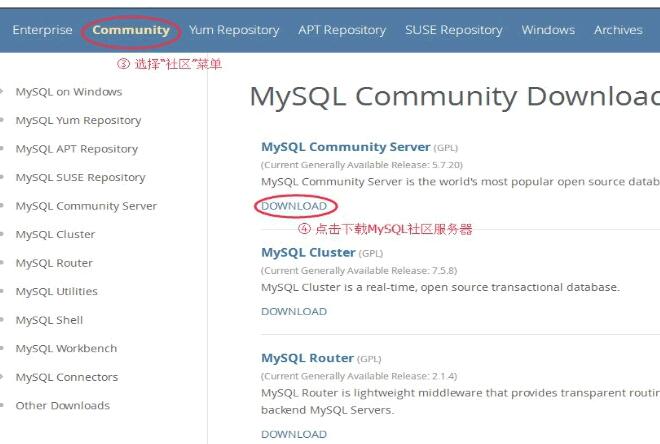This screenshot has width=660, height=444.
Task: Go to the Windows tab
Action: (548, 30)
